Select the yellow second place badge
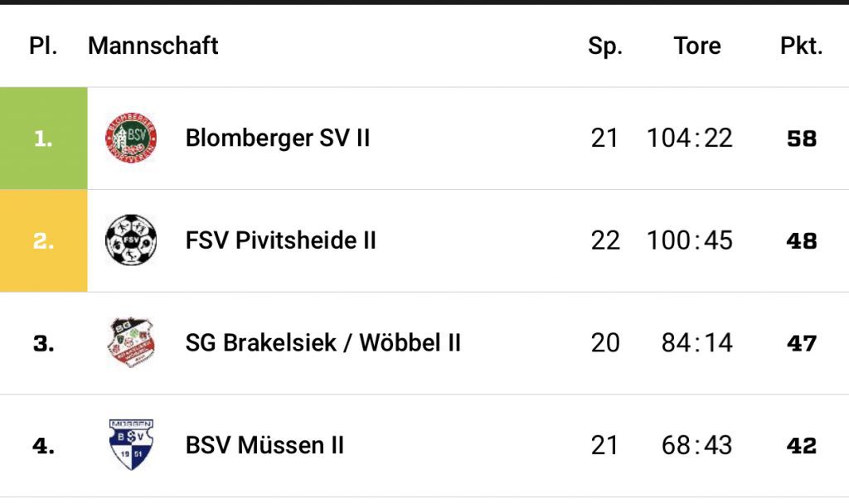 pos(43,240)
